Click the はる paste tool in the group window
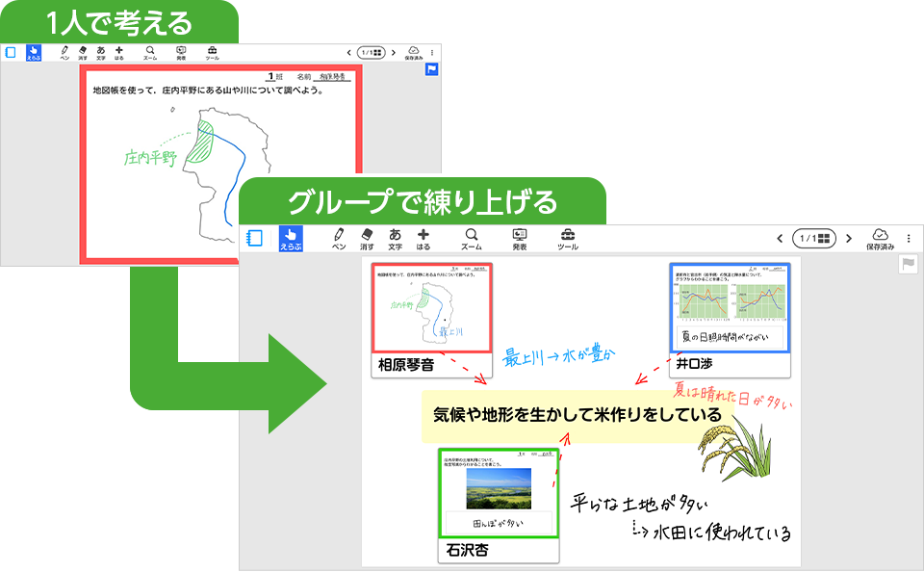 click(x=423, y=239)
